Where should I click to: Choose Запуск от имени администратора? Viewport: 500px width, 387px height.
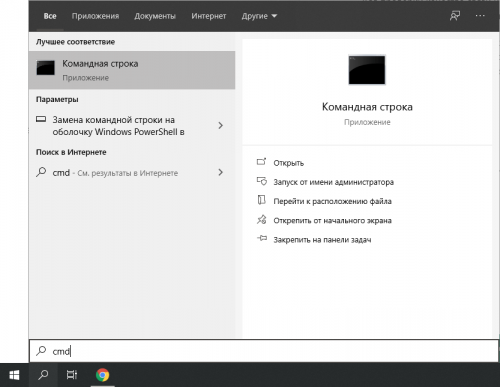click(334, 182)
